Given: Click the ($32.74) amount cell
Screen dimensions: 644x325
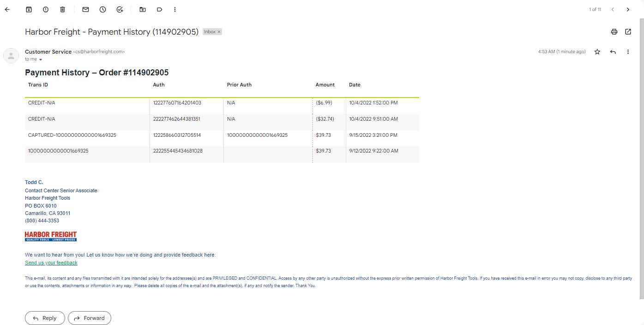Looking at the screenshot, I should [325, 119].
